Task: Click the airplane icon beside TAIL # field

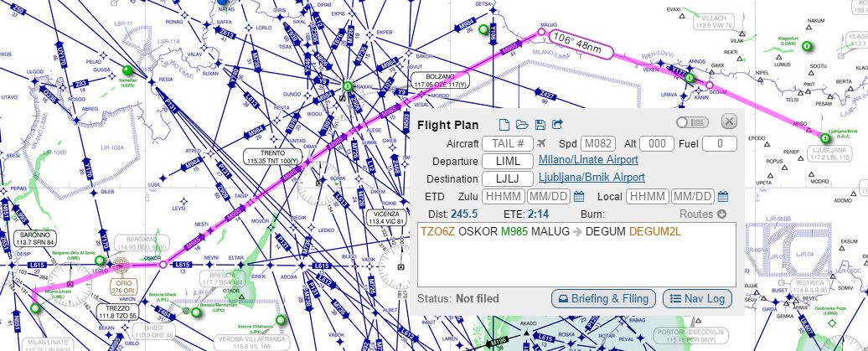Action: coord(542,144)
